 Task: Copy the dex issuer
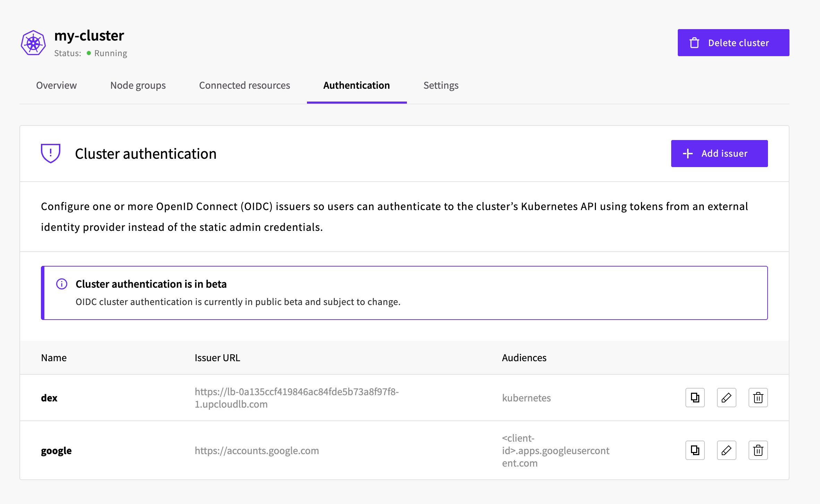pos(695,398)
